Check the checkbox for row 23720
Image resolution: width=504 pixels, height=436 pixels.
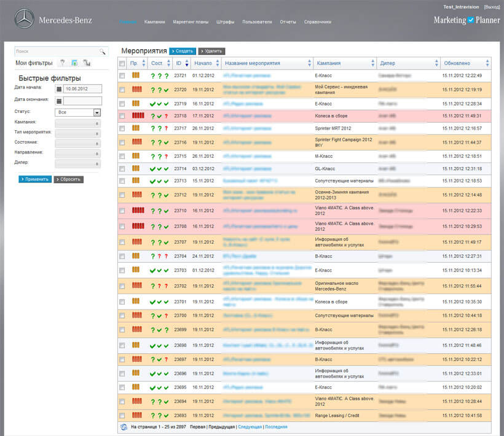point(122,90)
